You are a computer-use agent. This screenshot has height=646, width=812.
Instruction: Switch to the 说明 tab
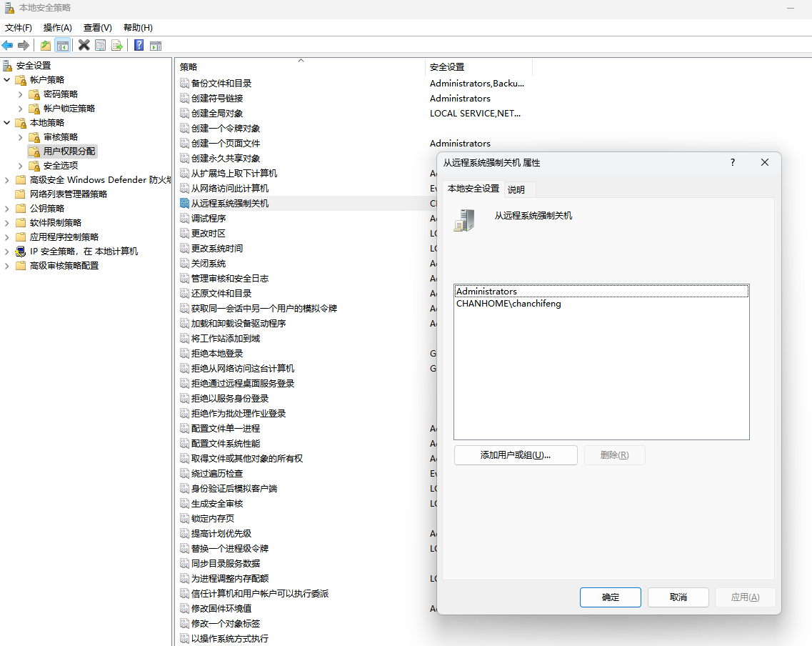pos(518,189)
